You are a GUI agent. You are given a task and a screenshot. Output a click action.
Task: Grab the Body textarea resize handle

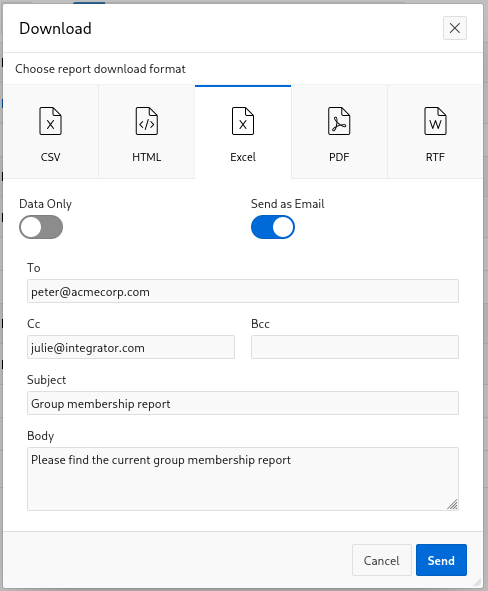pyautogui.click(x=453, y=504)
